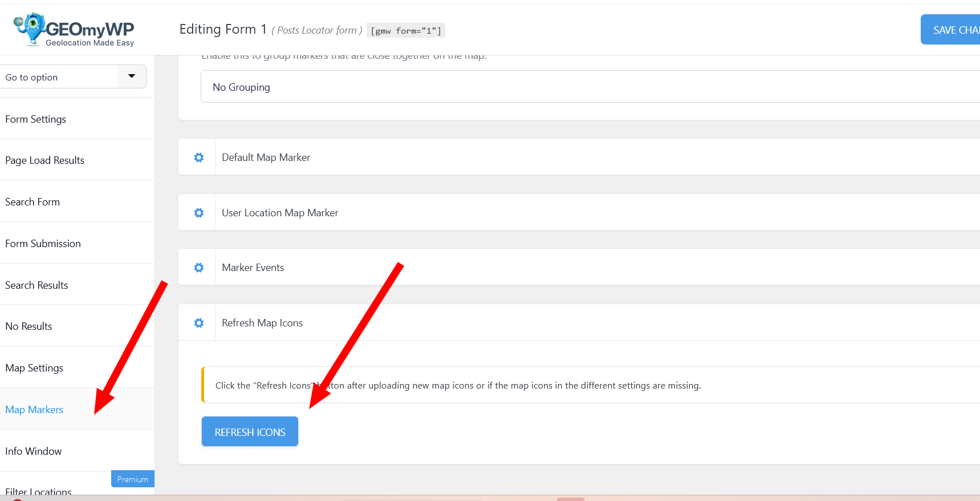Click the GEOmyWP logo
980x501 pixels.
coord(74,30)
